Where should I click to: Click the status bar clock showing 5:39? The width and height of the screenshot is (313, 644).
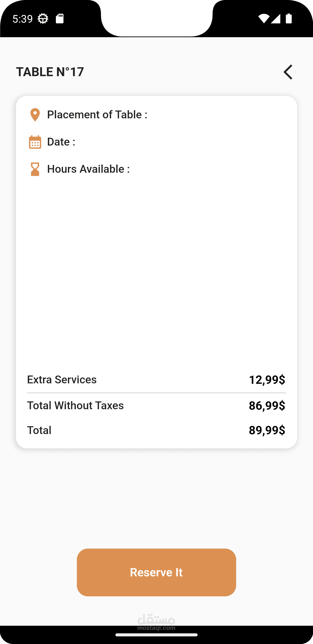pyautogui.click(x=22, y=19)
